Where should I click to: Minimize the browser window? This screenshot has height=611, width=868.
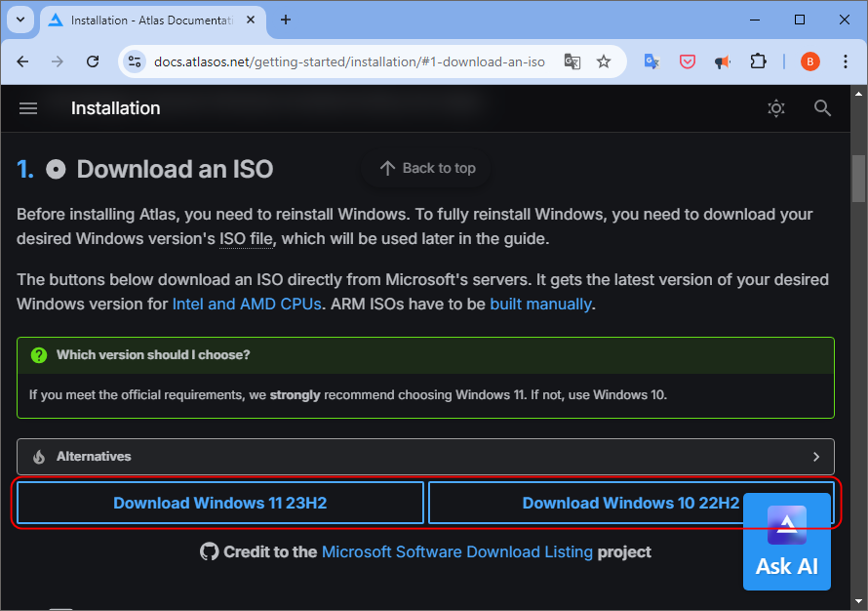tap(755, 20)
